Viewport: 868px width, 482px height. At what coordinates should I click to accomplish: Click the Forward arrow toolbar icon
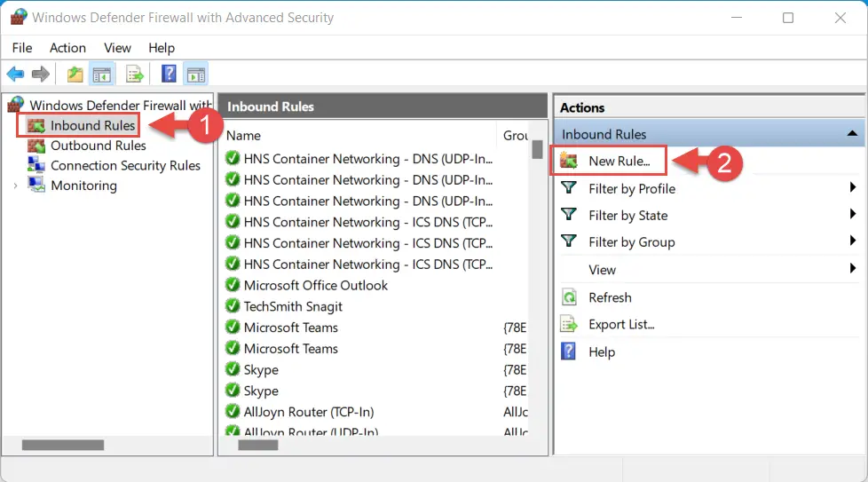(41, 74)
